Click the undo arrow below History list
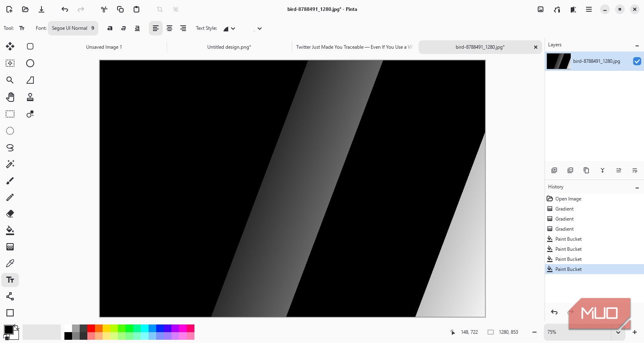 [x=554, y=312]
